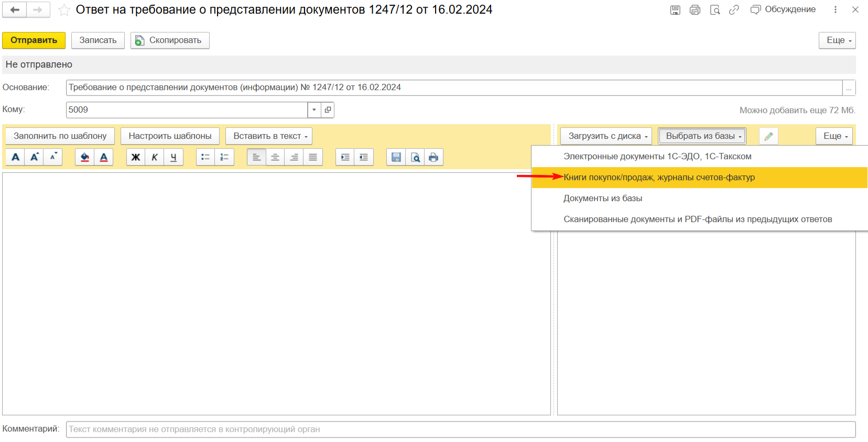868x442 pixels.
Task: Toggle bold Ж formatting
Action: [136, 157]
